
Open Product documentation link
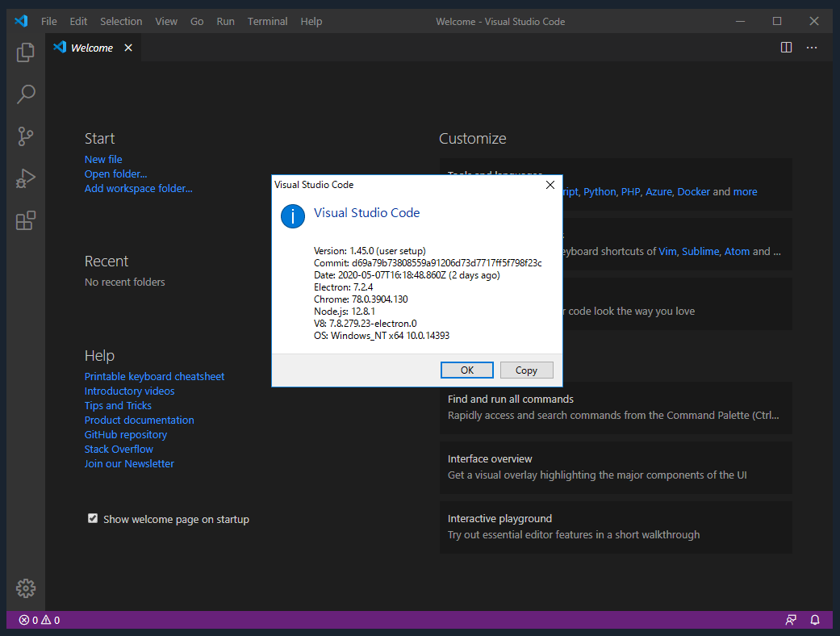tap(140, 420)
